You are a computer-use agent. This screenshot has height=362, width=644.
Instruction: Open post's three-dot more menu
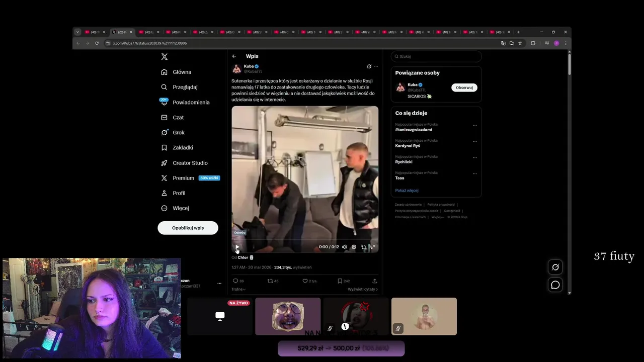click(376, 66)
